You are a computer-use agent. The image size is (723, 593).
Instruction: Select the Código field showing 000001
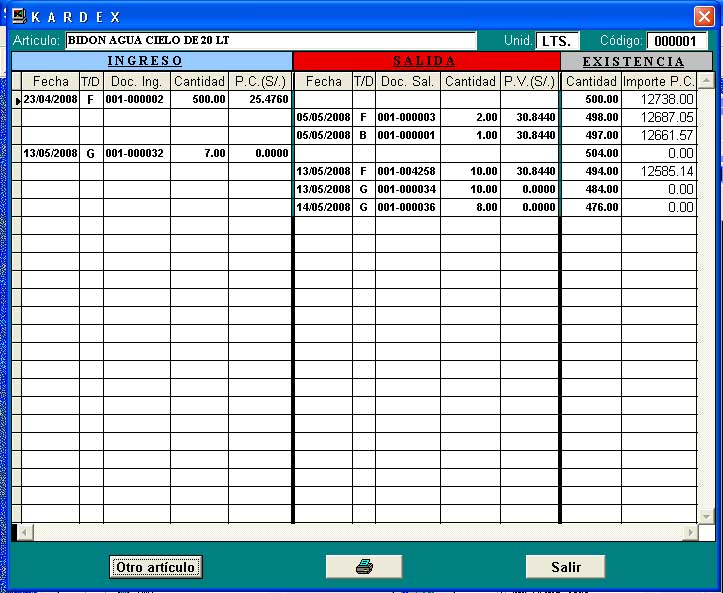677,41
